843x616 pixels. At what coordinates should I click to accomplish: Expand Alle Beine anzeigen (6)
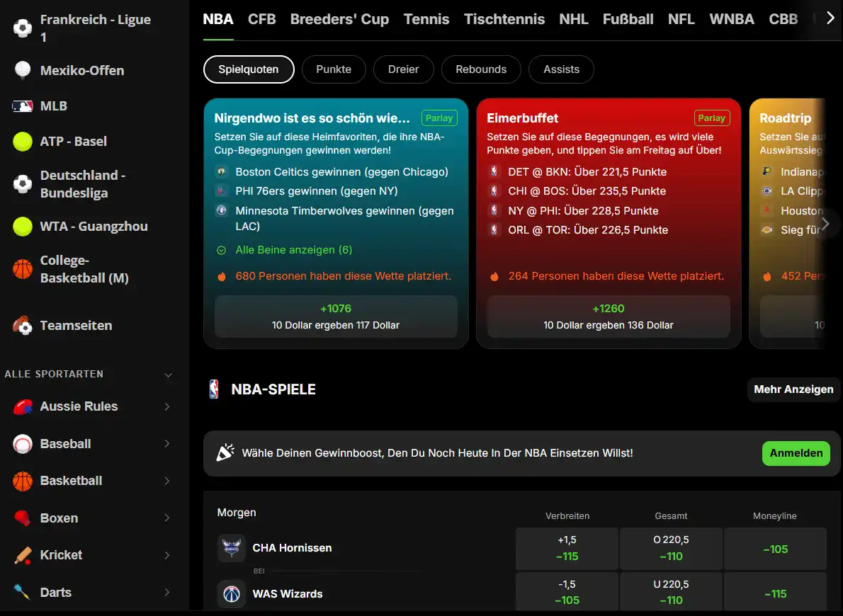click(293, 250)
